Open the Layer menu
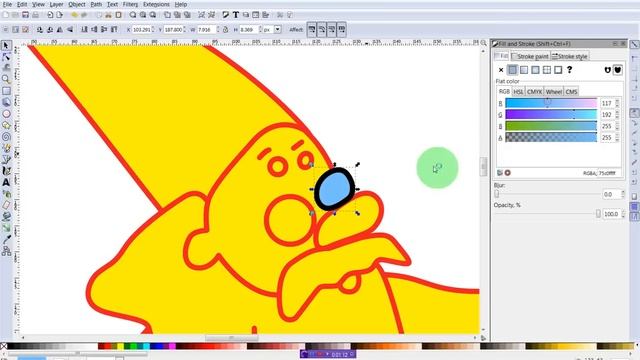This screenshot has width=640, height=360. tap(56, 4)
